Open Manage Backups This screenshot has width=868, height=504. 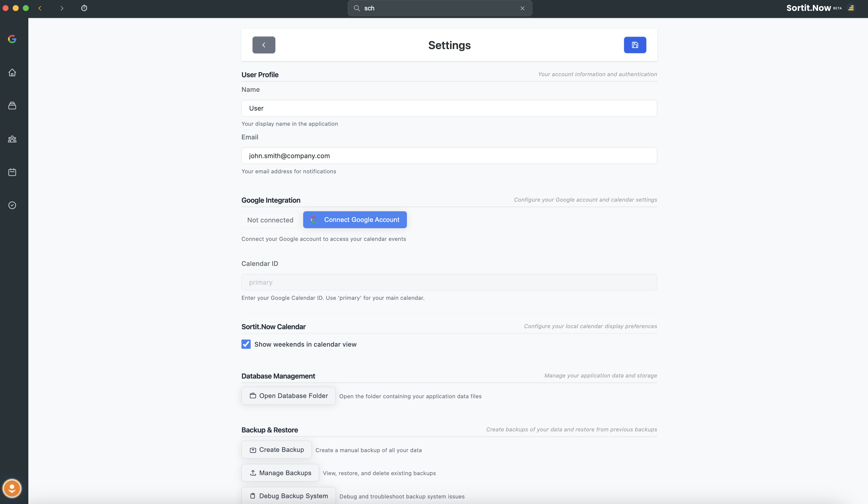pyautogui.click(x=280, y=473)
